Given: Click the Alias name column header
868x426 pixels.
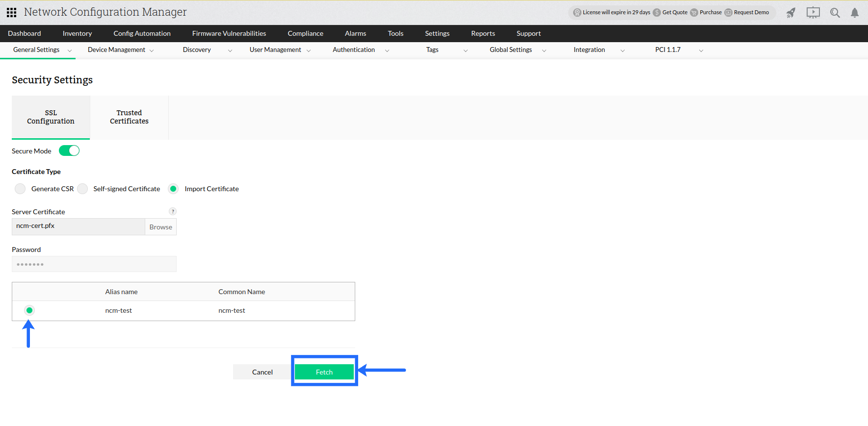Looking at the screenshot, I should [122, 292].
